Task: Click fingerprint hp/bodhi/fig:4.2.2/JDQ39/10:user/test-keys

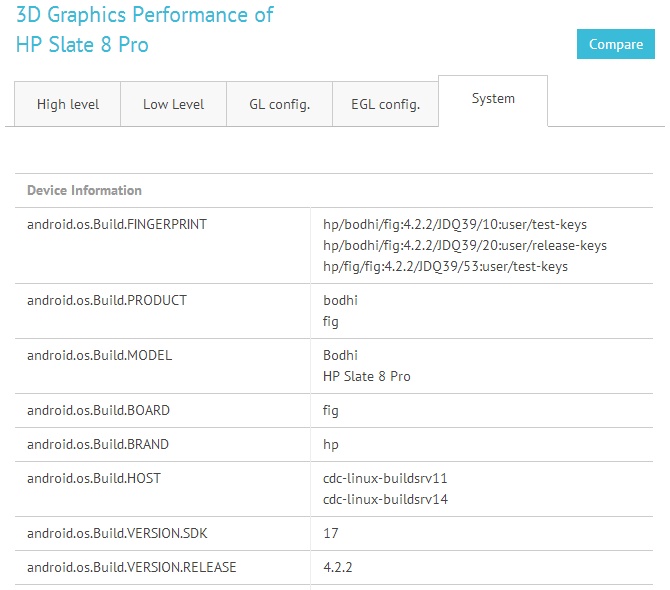Action: coord(455,224)
